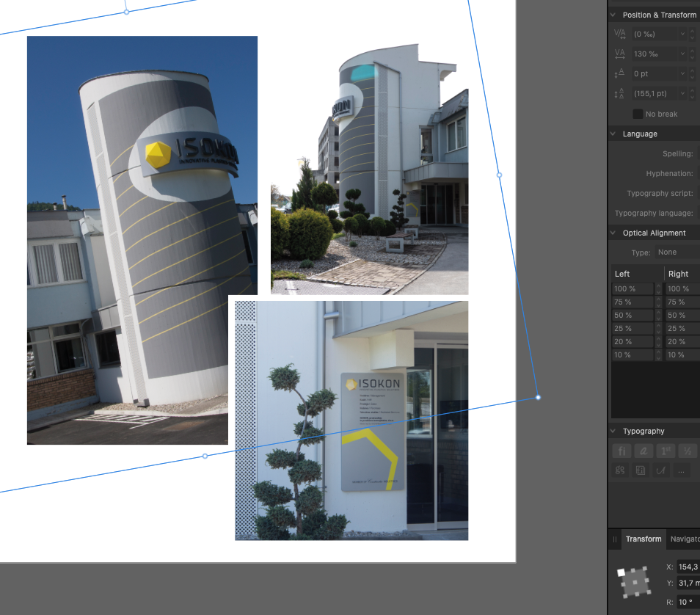Click the right-middle handle of rotated frame
This screenshot has width=700, height=615.
tap(500, 175)
